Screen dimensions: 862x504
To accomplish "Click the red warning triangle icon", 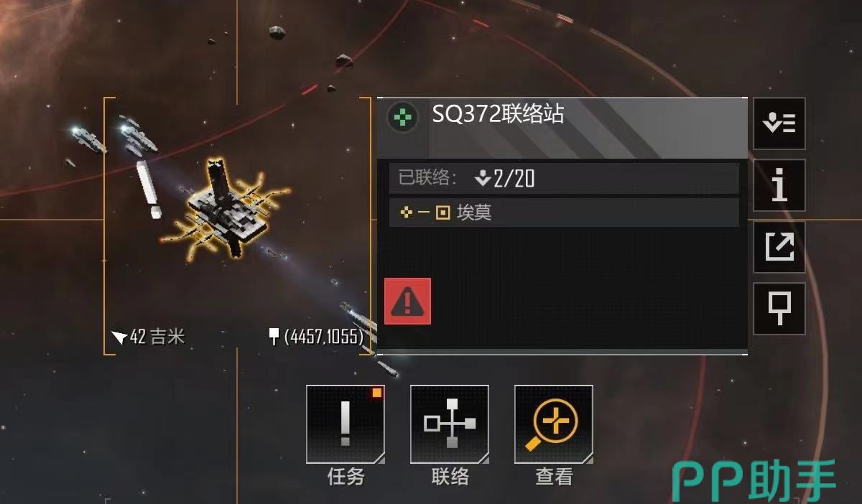I will click(408, 302).
